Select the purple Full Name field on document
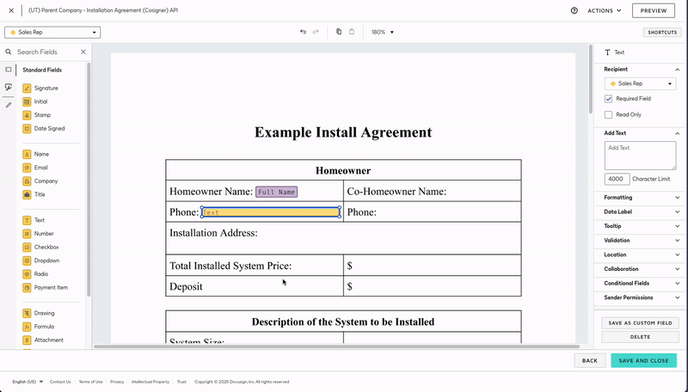This screenshot has width=688, height=392. click(276, 192)
